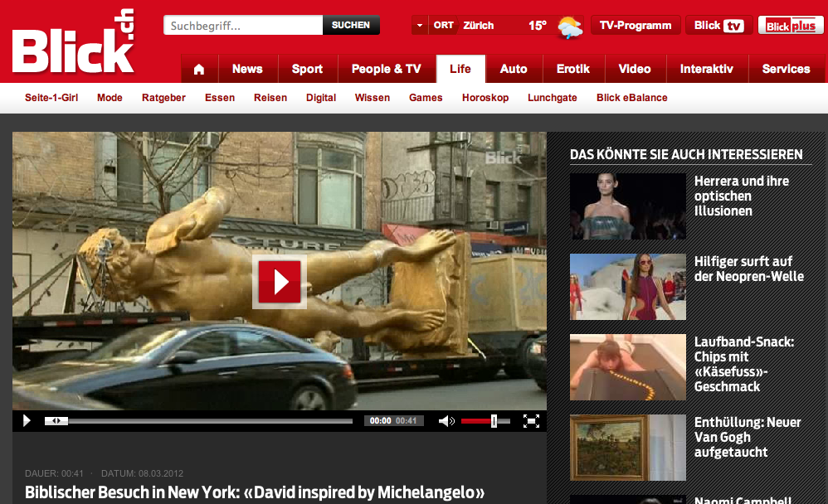Click the Blick.ch logo
The width and height of the screenshot is (828, 504).
(x=73, y=41)
